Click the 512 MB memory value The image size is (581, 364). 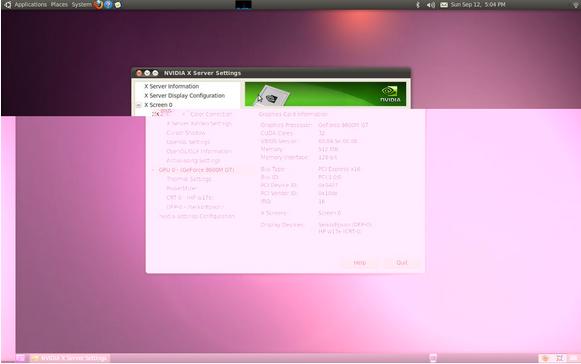328,149
